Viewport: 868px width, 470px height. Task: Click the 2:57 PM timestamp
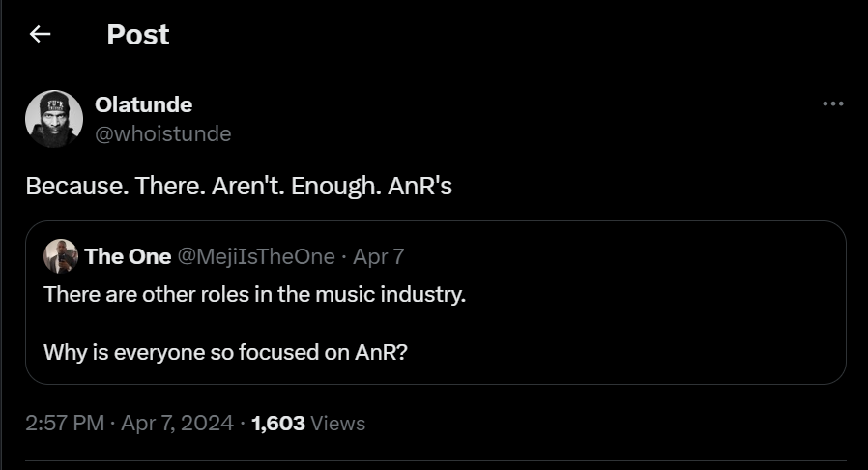[65, 424]
